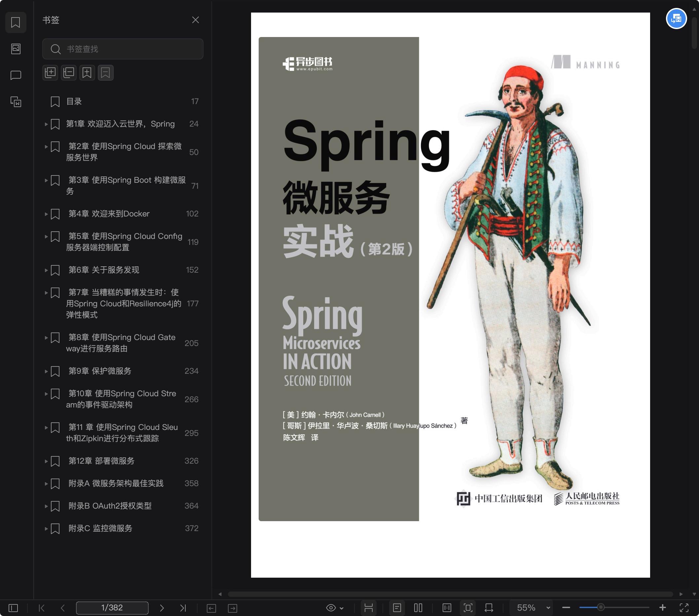Click the blue floating convert button
The image size is (699, 616).
(x=676, y=19)
